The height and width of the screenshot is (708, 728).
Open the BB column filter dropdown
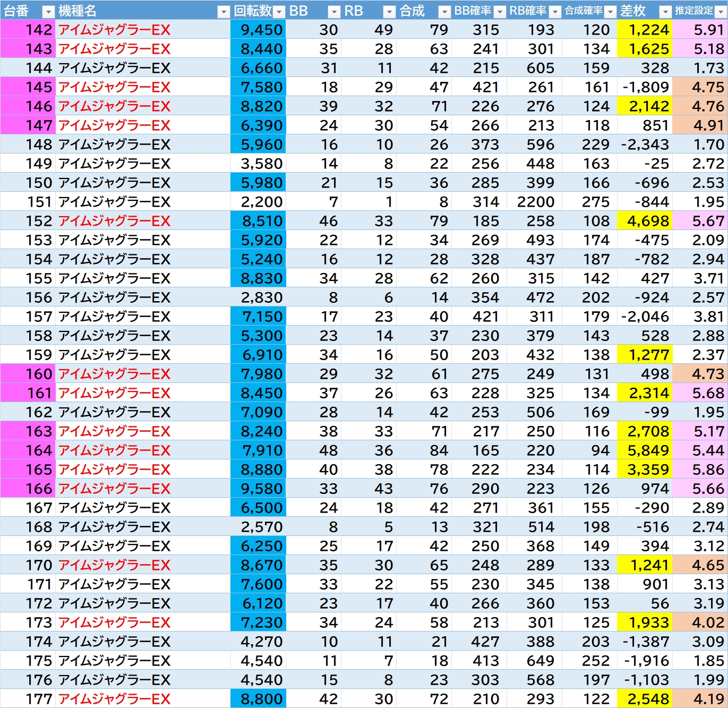(x=334, y=11)
